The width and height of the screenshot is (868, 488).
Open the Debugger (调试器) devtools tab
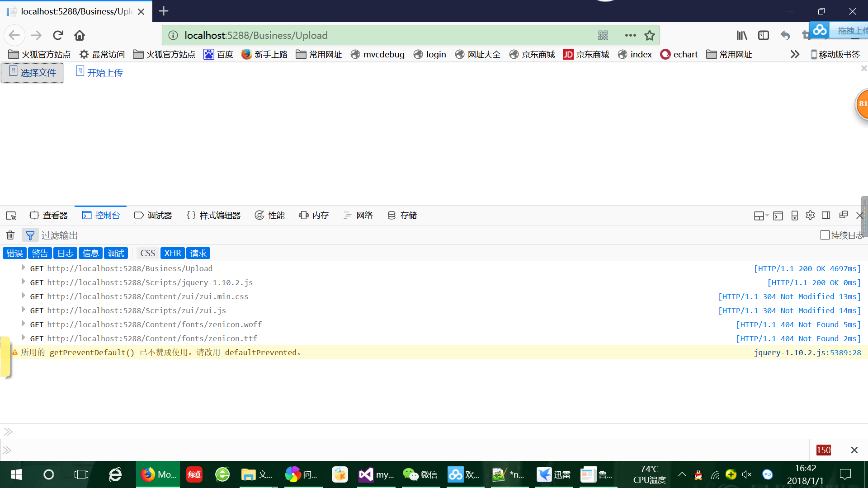click(153, 216)
